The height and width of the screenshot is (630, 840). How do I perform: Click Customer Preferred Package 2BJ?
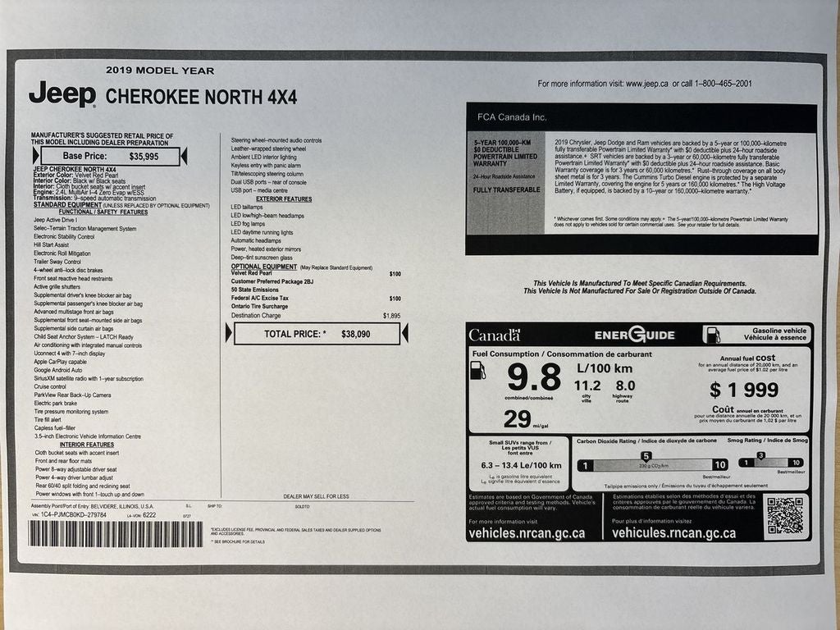pos(272,281)
